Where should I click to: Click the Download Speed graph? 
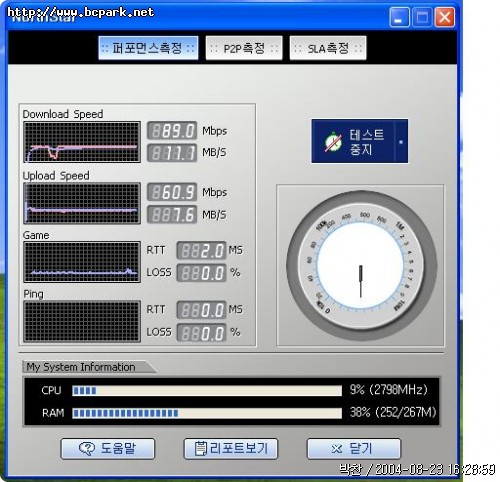(x=82, y=142)
